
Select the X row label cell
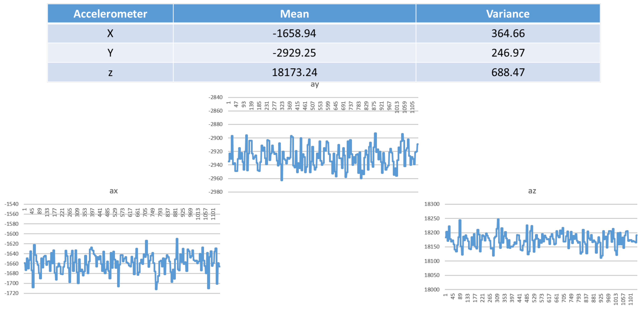point(110,33)
